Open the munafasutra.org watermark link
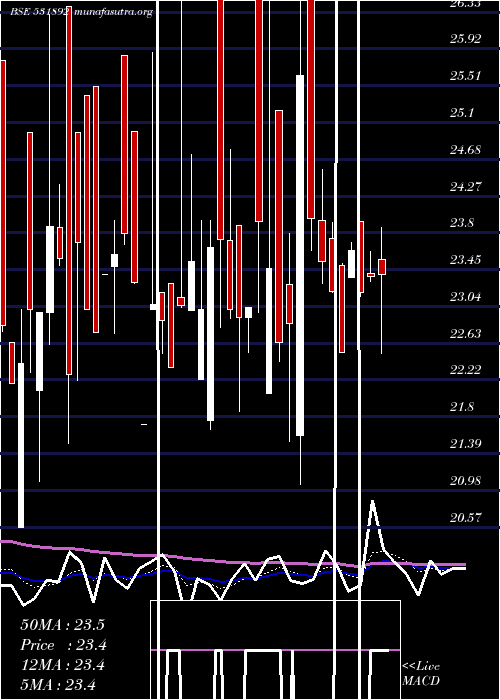The image size is (500, 700). 113,12
